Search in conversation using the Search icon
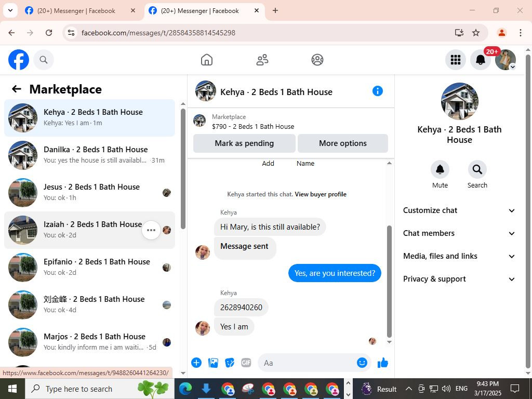This screenshot has width=532, height=399. click(477, 169)
